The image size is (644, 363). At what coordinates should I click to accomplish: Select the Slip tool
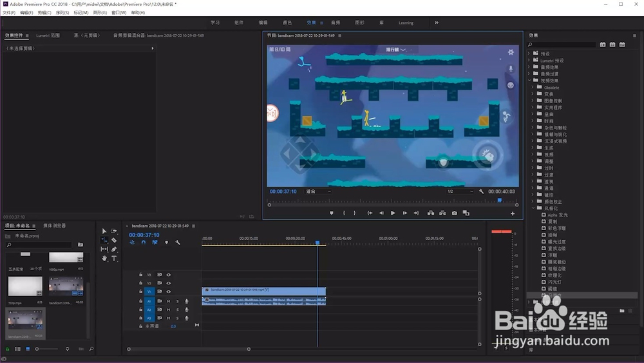(104, 249)
